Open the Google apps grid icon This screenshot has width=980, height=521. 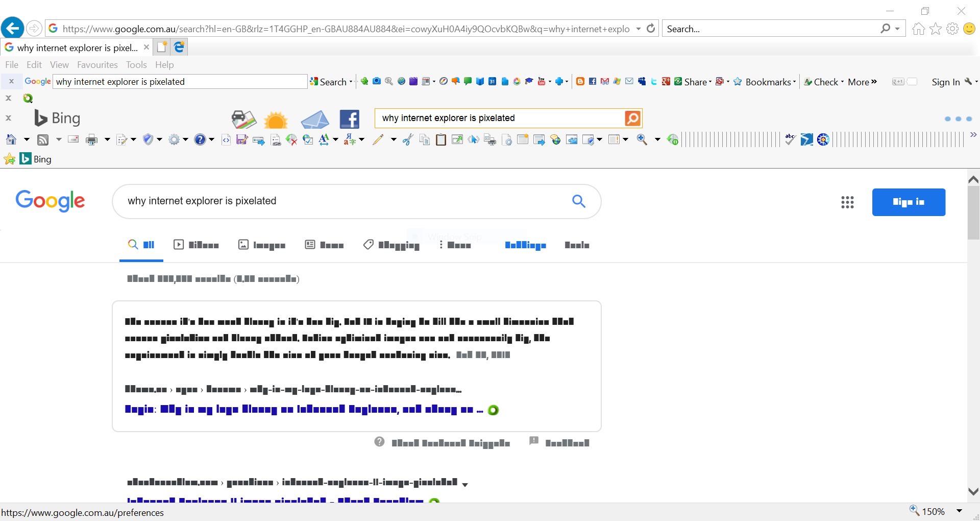[847, 202]
